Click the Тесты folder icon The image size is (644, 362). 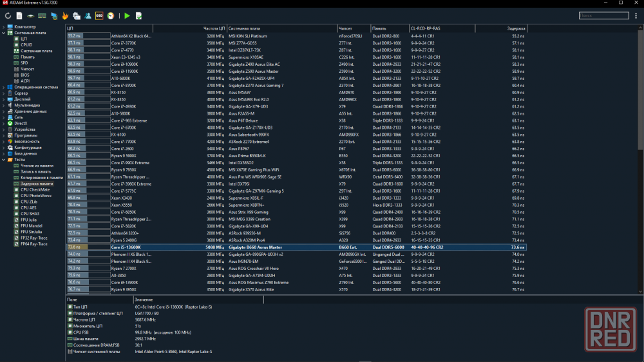tap(10, 160)
